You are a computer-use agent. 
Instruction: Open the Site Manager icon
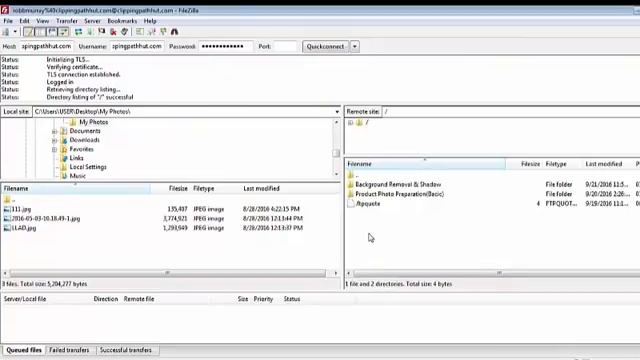pos(6,31)
